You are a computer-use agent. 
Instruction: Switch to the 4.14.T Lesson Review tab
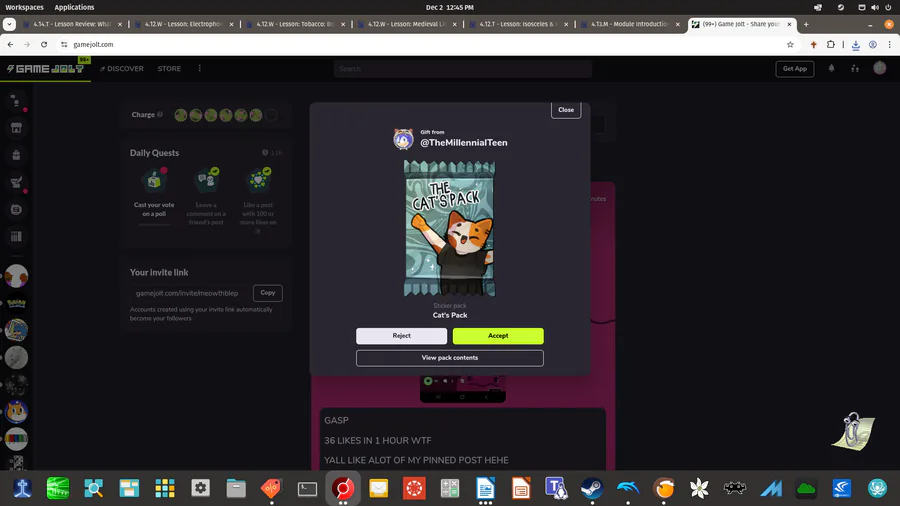72,24
